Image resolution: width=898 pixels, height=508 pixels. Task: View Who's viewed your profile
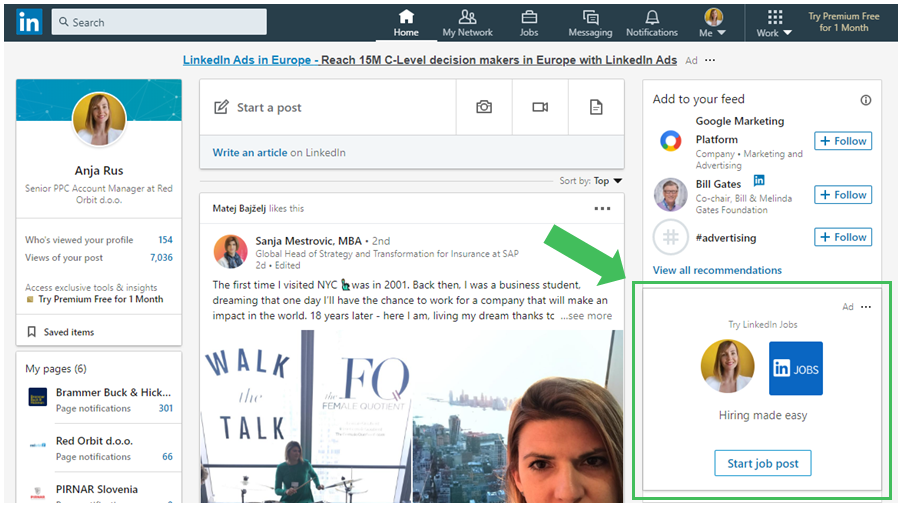coord(99,239)
